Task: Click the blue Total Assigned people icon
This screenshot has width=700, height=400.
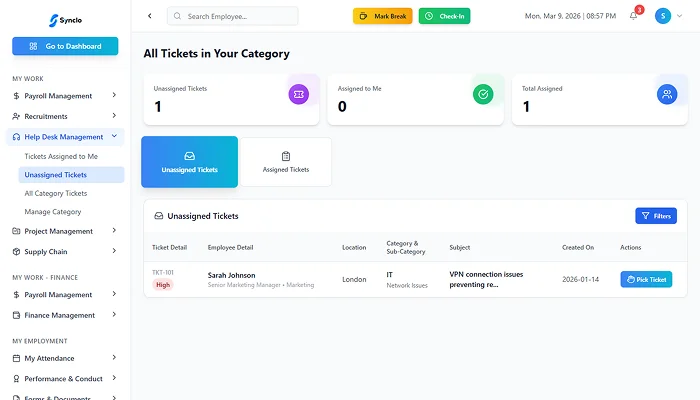Action: (x=666, y=94)
